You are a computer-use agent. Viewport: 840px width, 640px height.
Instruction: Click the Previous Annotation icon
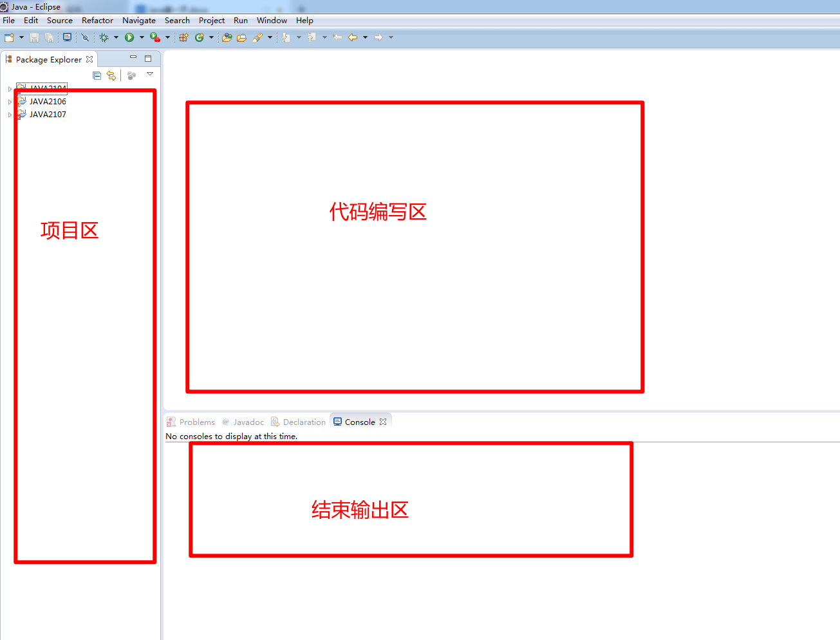pyautogui.click(x=312, y=37)
